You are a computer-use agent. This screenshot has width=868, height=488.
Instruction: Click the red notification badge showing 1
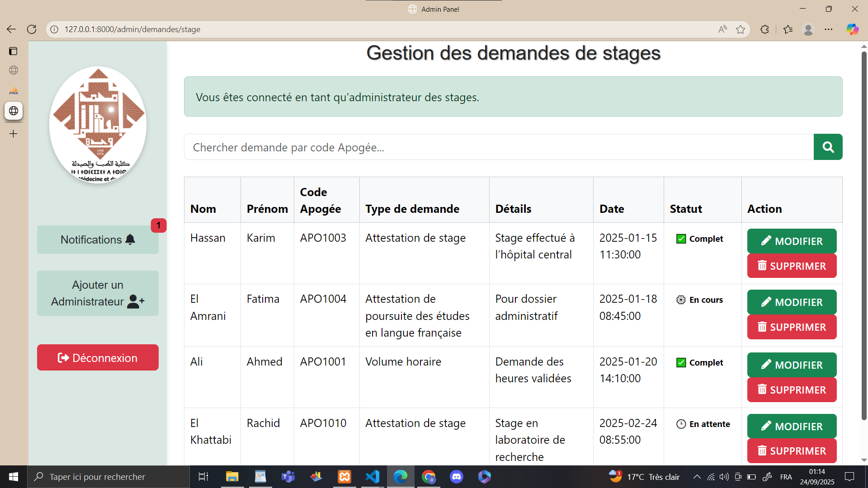click(x=158, y=225)
